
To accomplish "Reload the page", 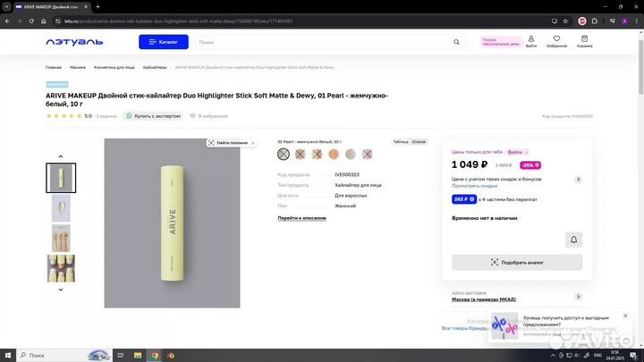I will click(x=31, y=21).
